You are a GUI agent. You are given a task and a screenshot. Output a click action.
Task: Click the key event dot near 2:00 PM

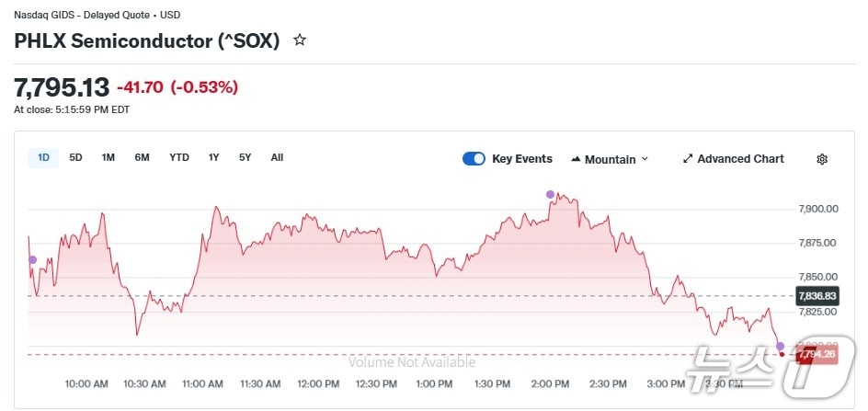550,194
